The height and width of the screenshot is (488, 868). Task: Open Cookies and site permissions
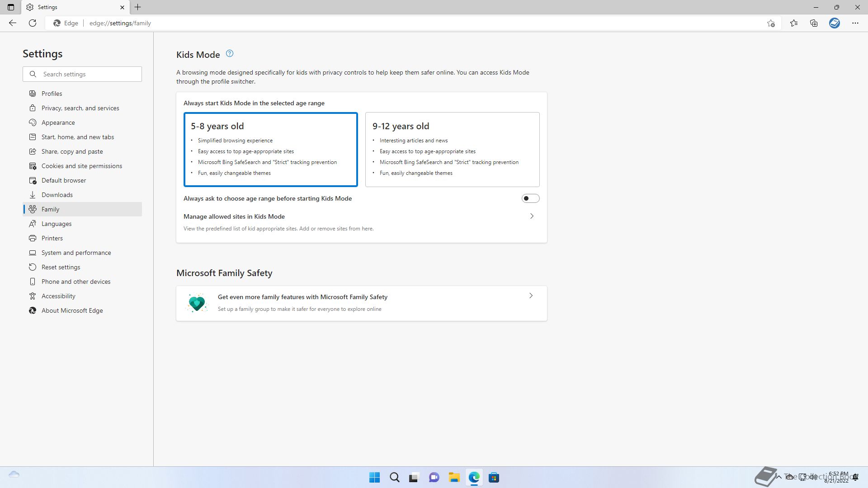[x=82, y=166]
